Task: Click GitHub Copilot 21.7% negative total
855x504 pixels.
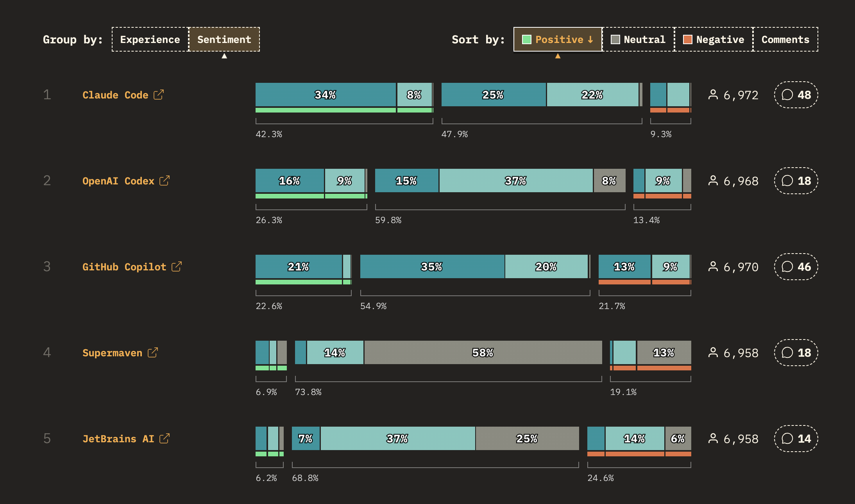Action: (612, 306)
